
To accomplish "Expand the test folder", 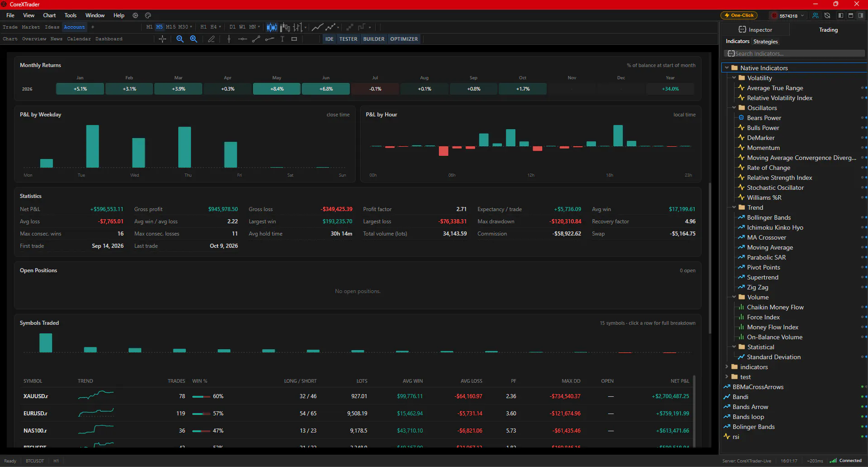I will click(727, 377).
